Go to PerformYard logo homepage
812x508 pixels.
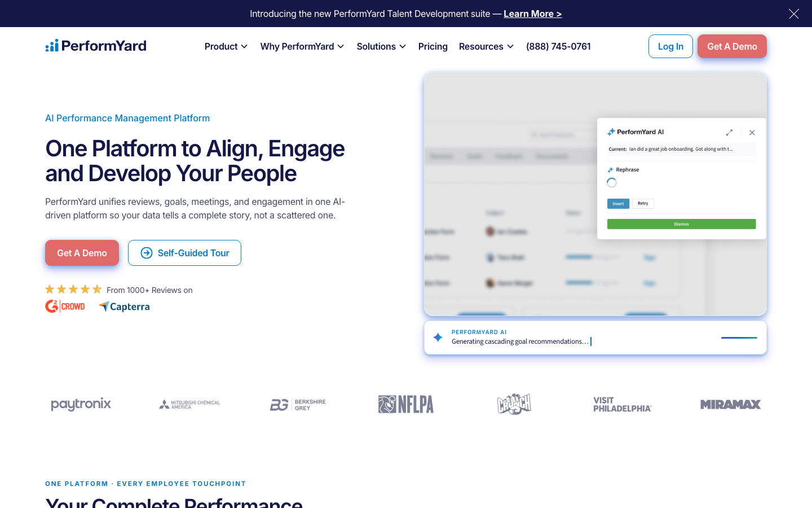tap(96, 46)
